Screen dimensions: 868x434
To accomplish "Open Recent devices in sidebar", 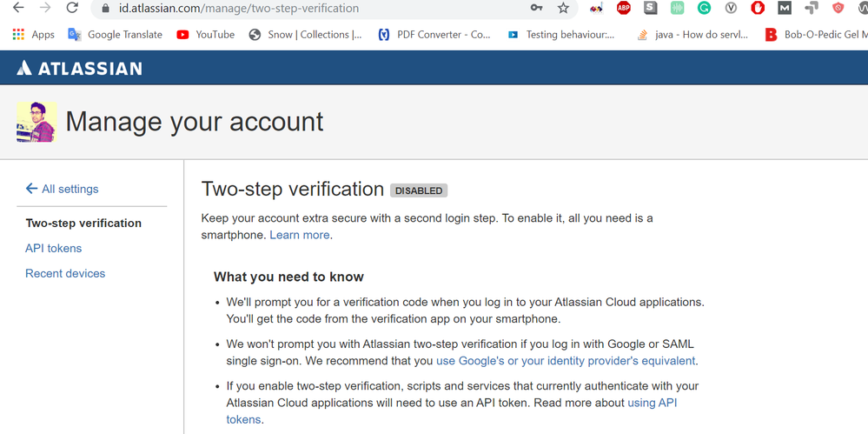I will point(65,273).
